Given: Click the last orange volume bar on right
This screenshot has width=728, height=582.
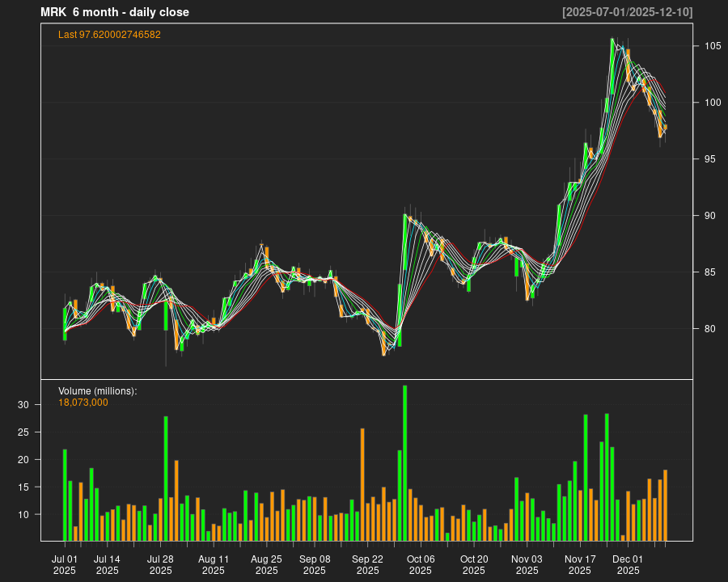Looking at the screenshot, I should pos(666,505).
